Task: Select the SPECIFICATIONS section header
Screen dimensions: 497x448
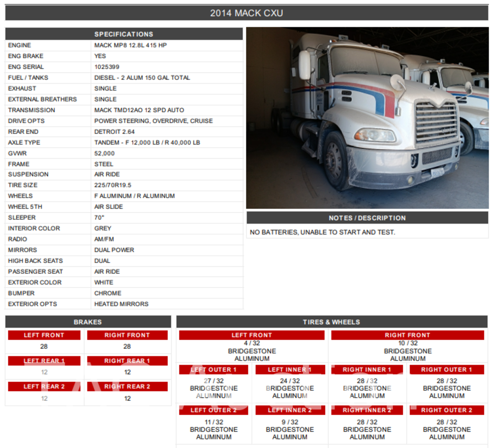Action: coord(124,34)
